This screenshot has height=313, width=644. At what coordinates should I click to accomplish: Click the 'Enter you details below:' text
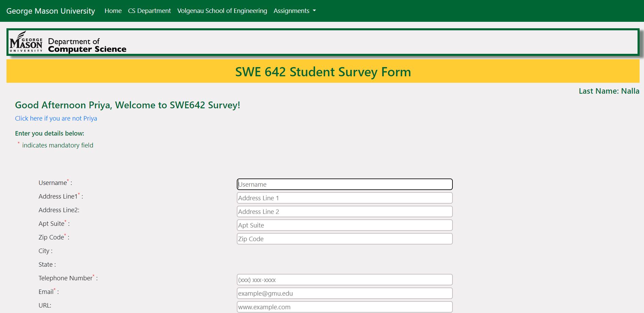[50, 133]
